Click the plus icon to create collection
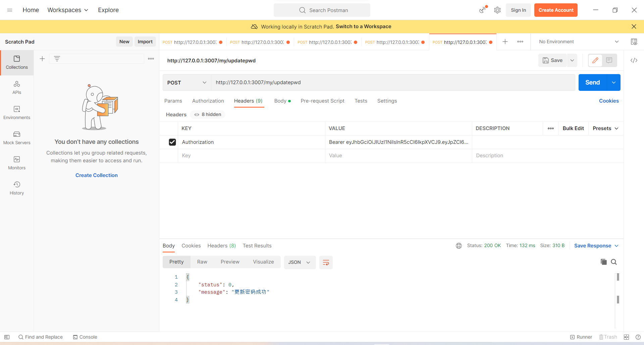The image size is (644, 345). (x=42, y=59)
